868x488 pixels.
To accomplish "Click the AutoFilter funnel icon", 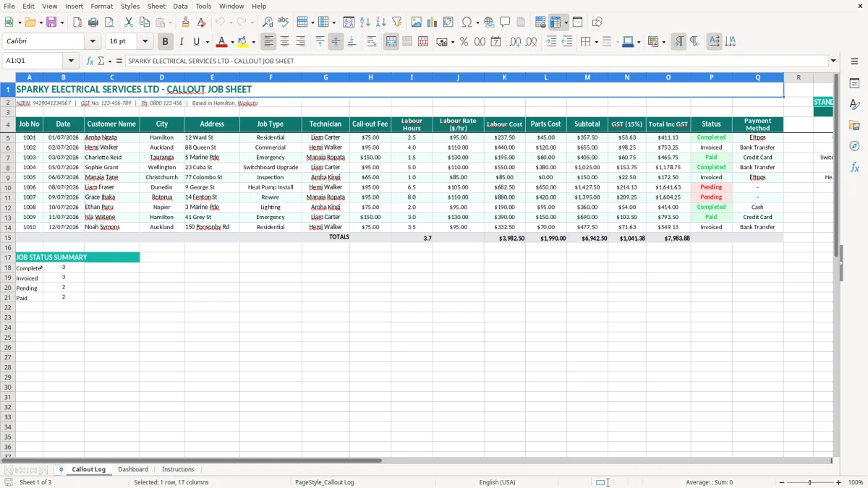I will click(x=396, y=22).
